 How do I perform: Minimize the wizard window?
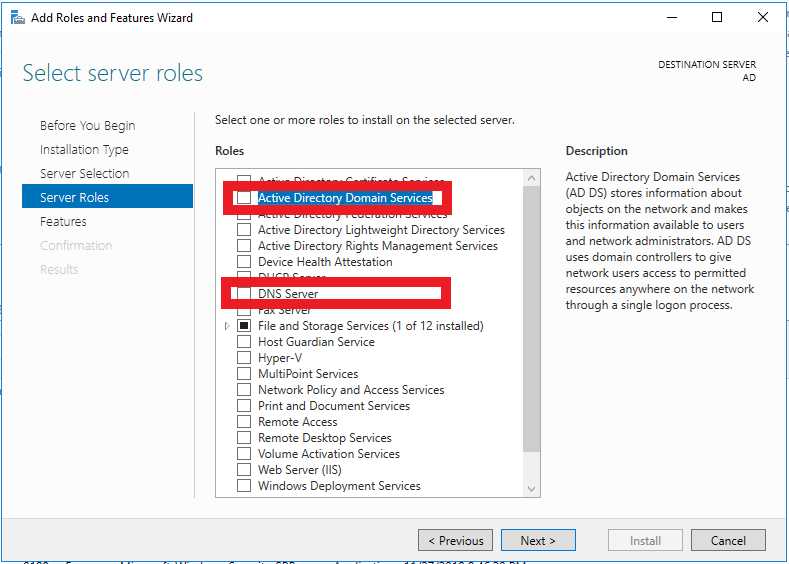coord(672,17)
